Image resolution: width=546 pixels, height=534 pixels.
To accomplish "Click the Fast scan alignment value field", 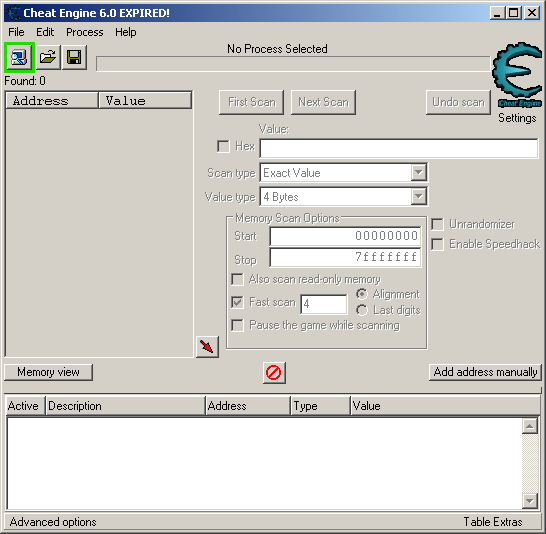I will 324,304.
